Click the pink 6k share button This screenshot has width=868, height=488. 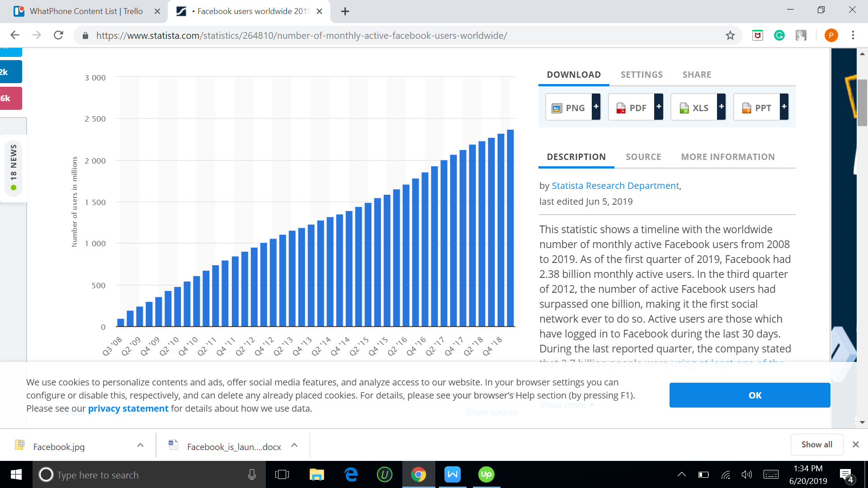11,98
